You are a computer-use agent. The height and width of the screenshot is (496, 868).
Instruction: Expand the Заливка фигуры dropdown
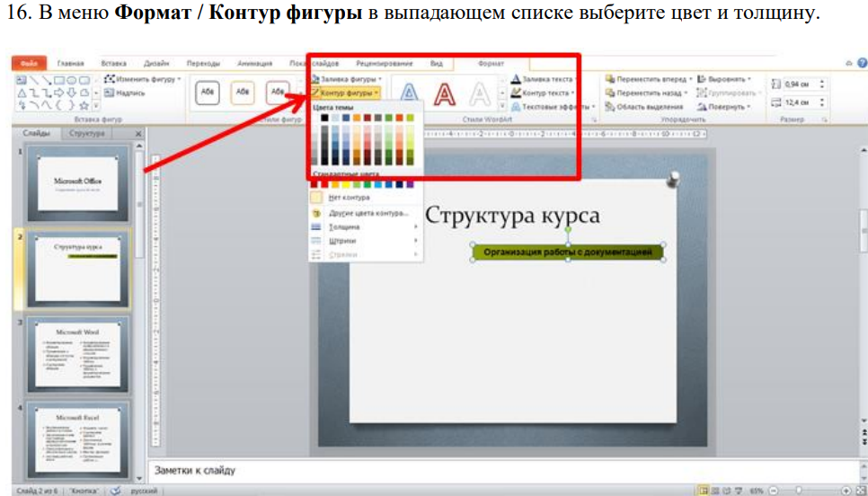[381, 79]
